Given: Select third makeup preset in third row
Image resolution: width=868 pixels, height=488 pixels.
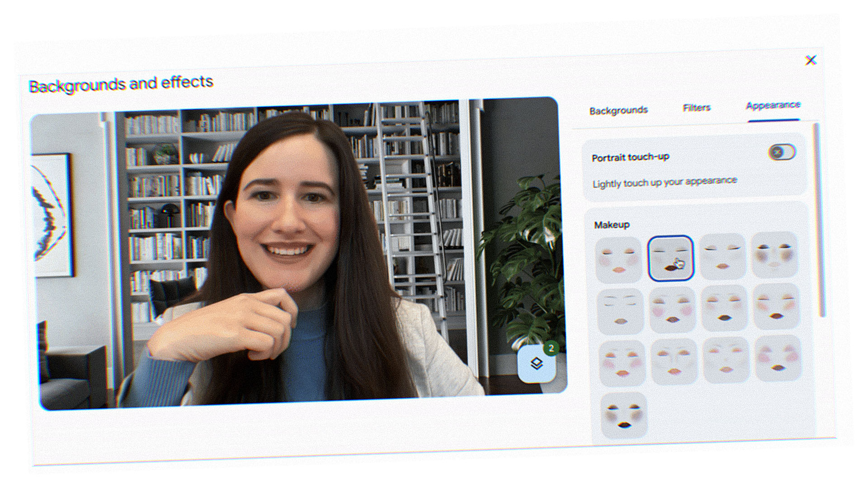Looking at the screenshot, I should 726,360.
